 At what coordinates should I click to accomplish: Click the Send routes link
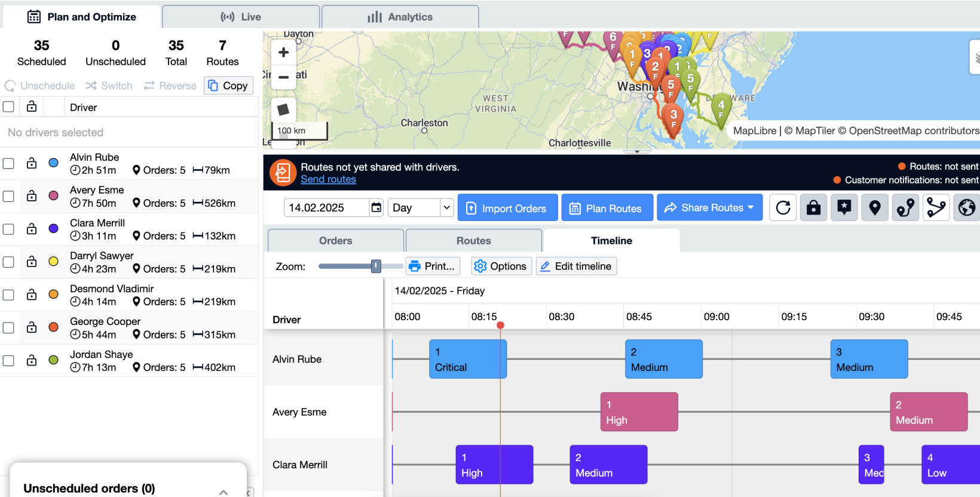328,179
